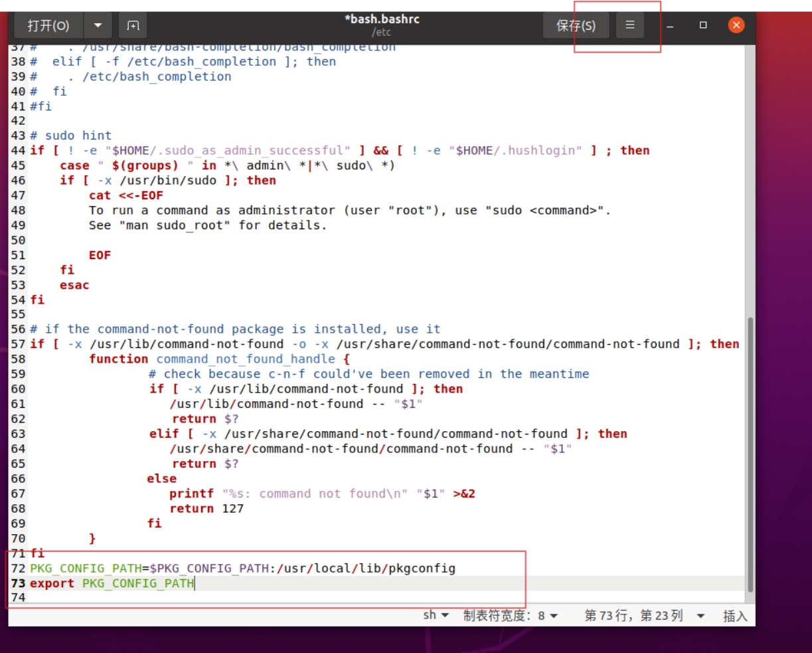Image resolution: width=812 pixels, height=653 pixels.
Task: Click 'fi' on line 54
Action: tap(37, 300)
